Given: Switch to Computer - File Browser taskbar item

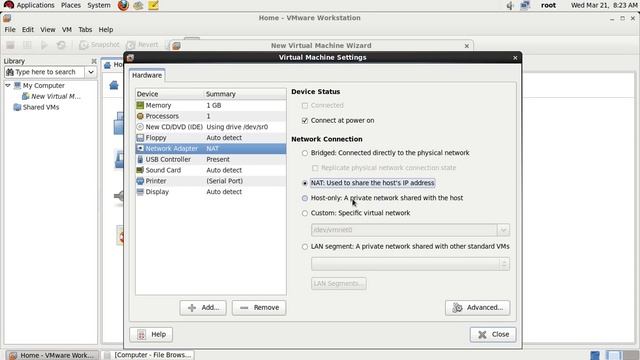Looking at the screenshot, I should coord(149,355).
